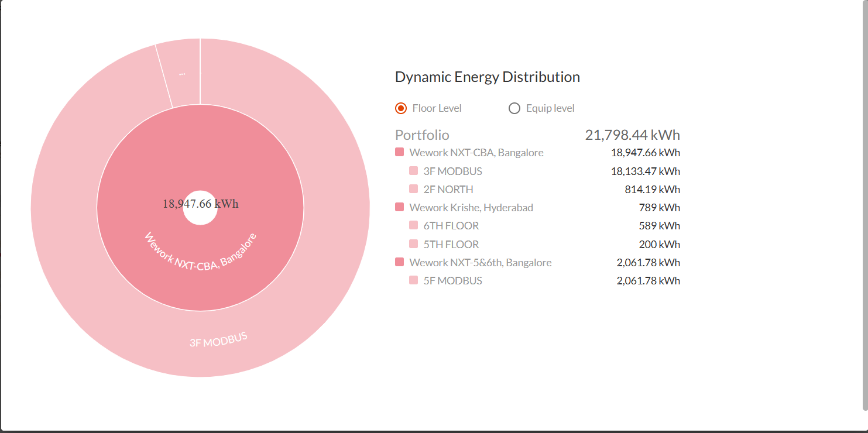Click color swatch beside Wework NXT-5&6th, Bangalore
The image size is (868, 433).
click(400, 262)
